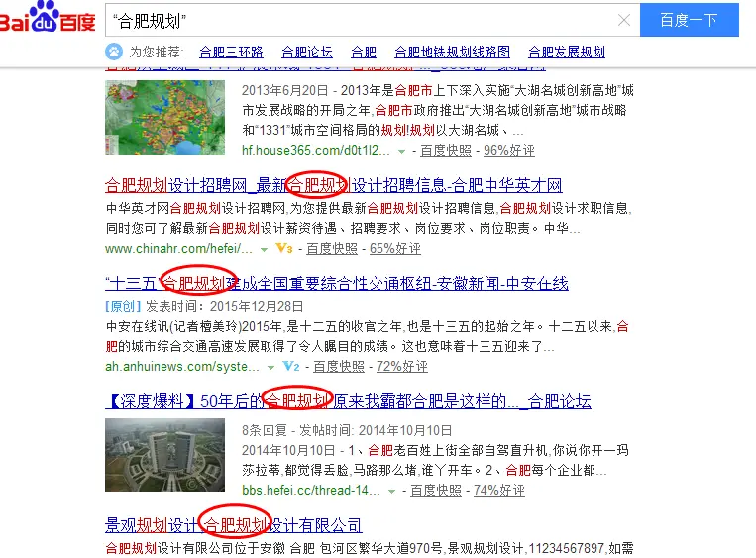Open bbs.hefei.cc/thread green URL
The height and width of the screenshot is (558, 756).
311,491
